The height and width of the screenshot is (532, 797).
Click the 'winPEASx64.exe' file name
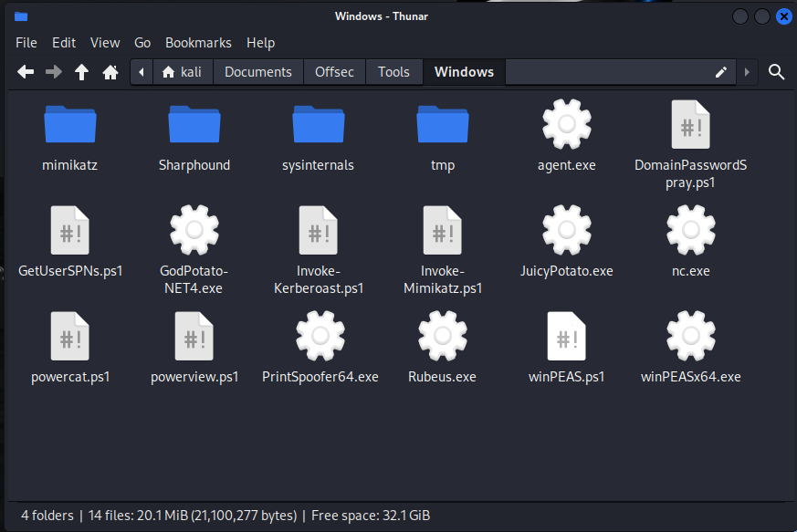point(691,377)
